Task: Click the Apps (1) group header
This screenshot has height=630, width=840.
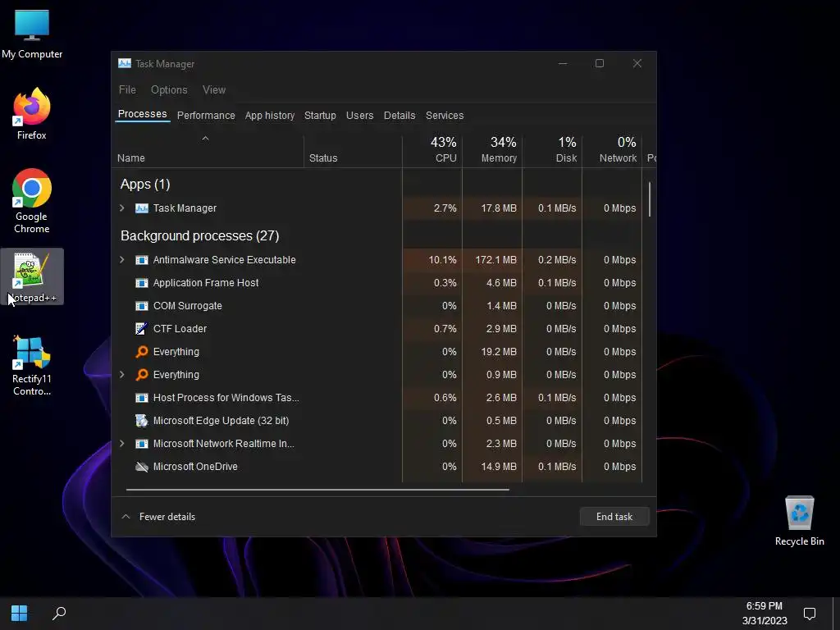Action: 145,185
